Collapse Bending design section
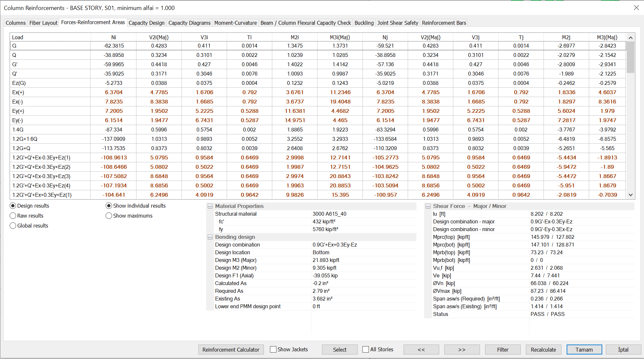 coord(210,237)
